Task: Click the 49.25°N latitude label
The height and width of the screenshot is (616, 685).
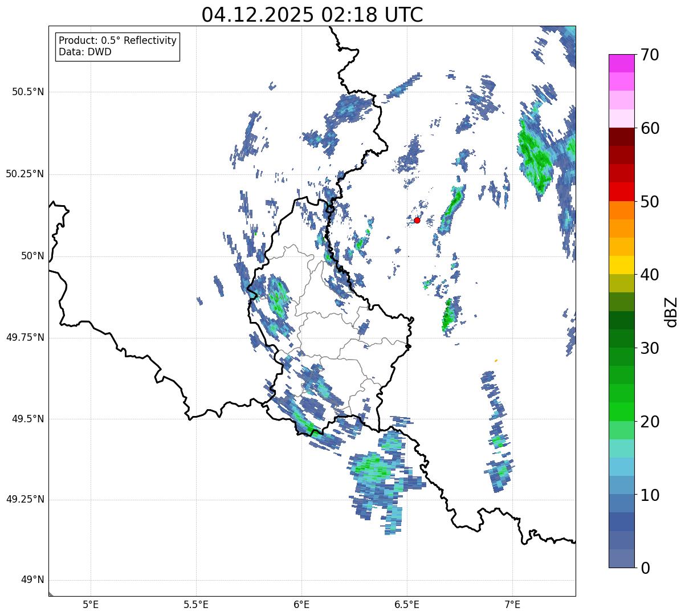Action: (x=25, y=500)
